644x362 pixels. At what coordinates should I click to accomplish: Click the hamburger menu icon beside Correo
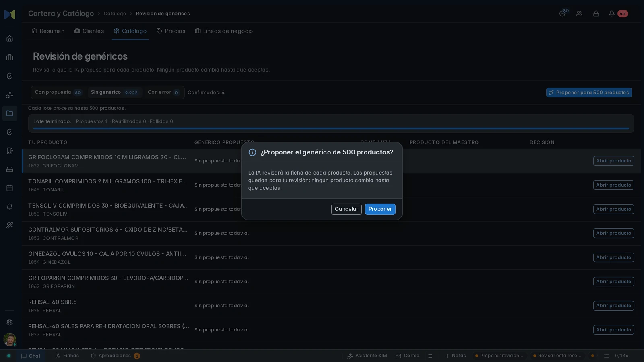coord(430,356)
